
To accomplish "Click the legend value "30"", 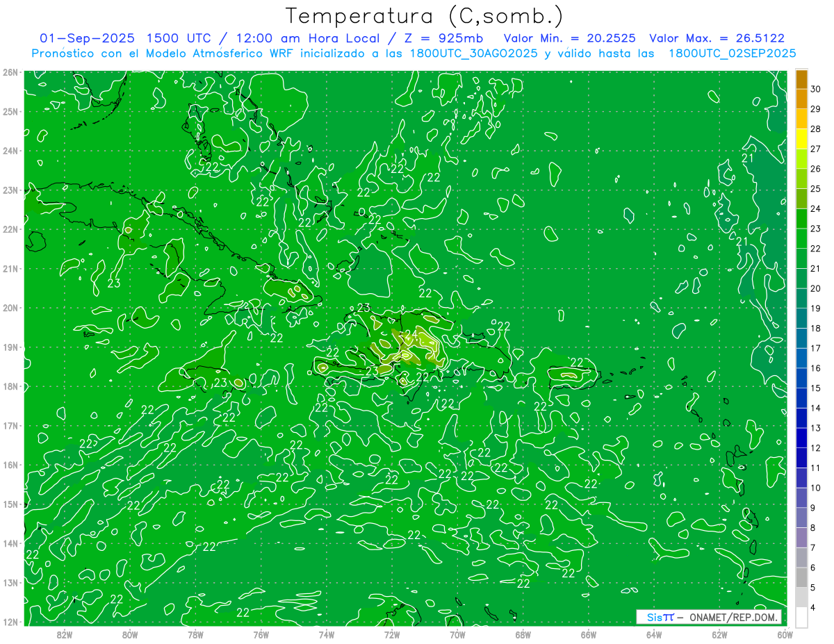I will [x=815, y=88].
